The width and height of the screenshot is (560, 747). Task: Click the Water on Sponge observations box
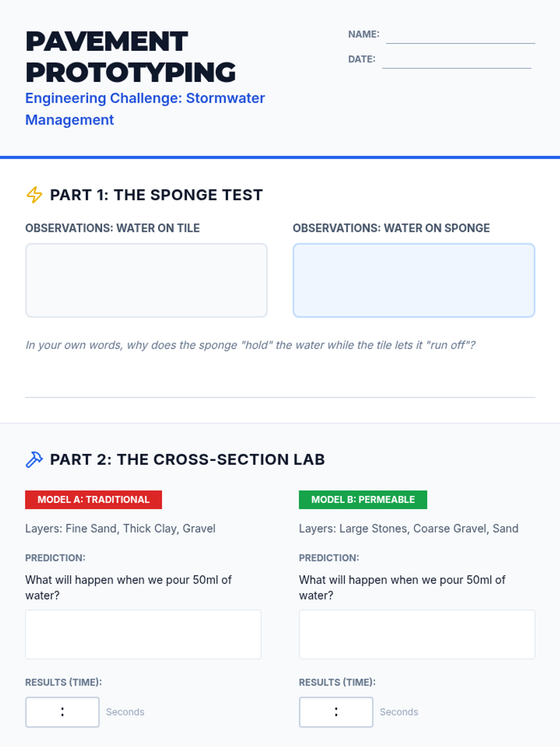413,280
